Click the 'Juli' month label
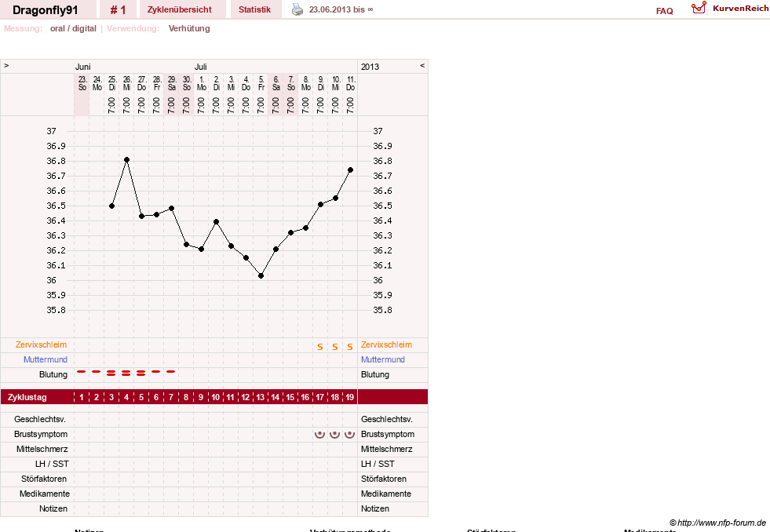 (x=200, y=67)
